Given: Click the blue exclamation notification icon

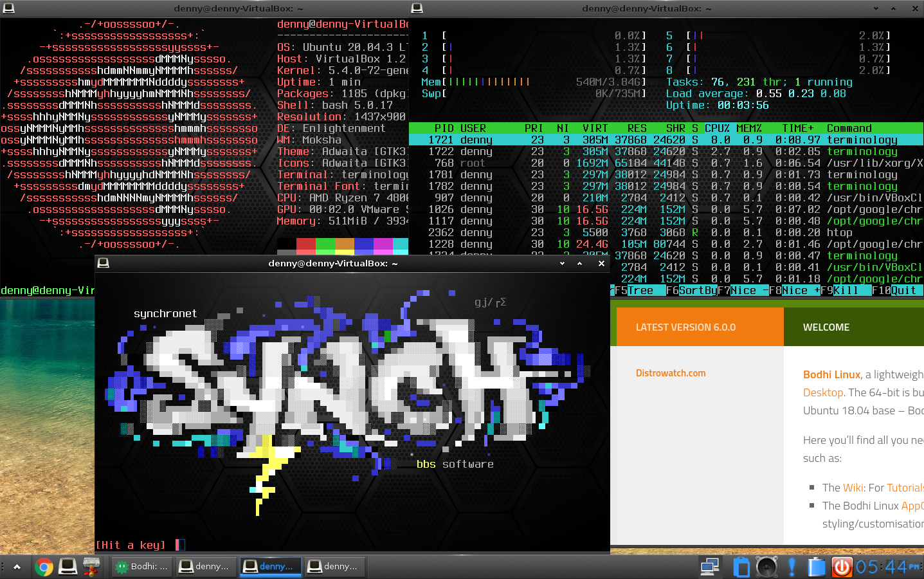Looking at the screenshot, I should (x=792, y=567).
